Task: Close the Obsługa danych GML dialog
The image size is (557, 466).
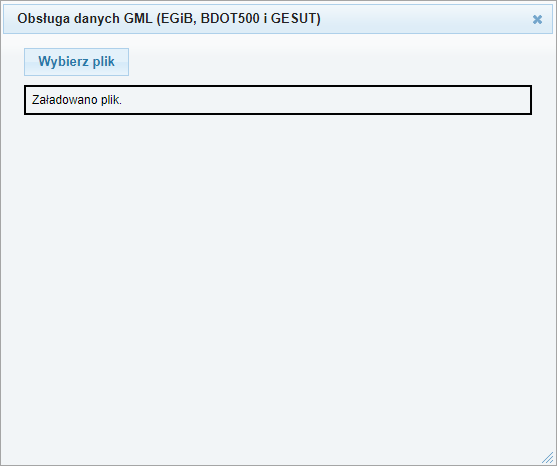Action: pyautogui.click(x=537, y=20)
